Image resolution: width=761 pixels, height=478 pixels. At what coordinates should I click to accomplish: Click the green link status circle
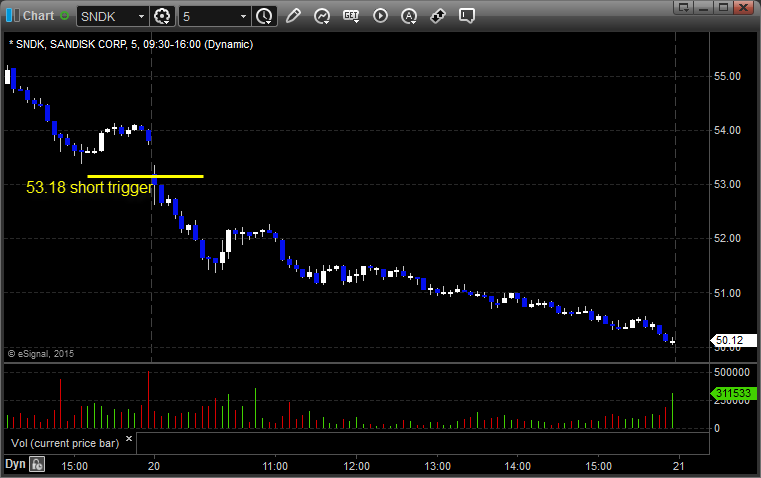[x=64, y=16]
